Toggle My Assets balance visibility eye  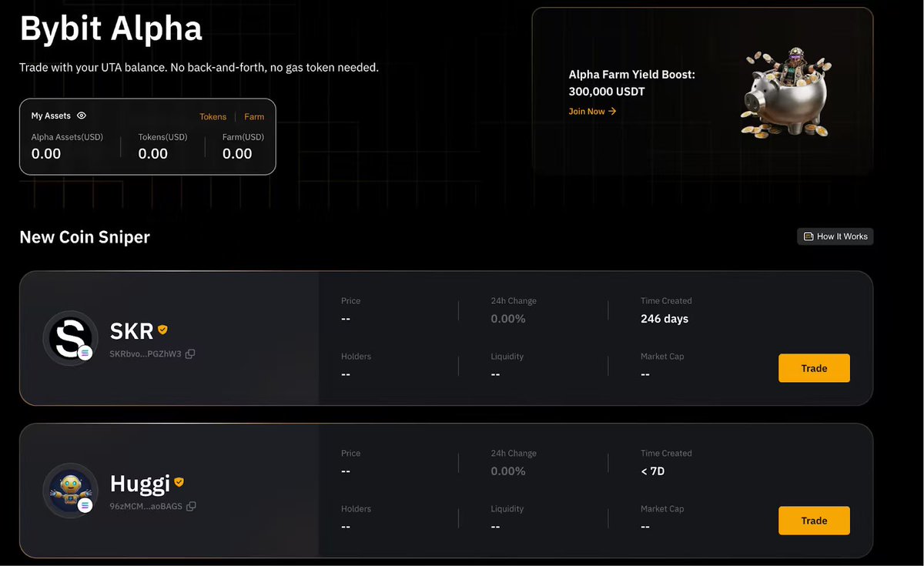82,116
